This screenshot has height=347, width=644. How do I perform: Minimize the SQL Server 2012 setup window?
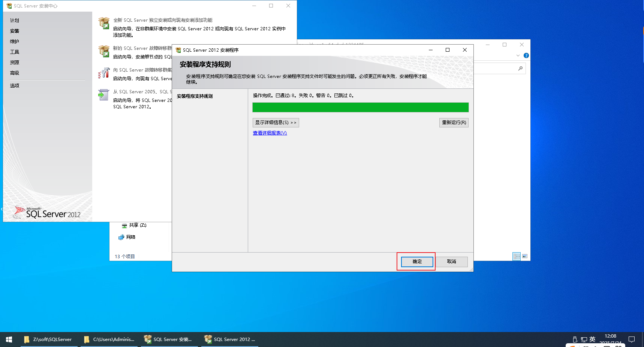[x=431, y=50]
